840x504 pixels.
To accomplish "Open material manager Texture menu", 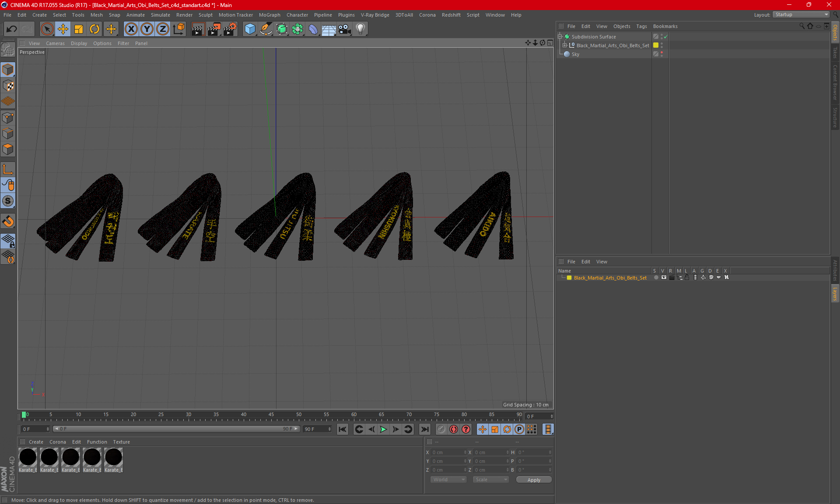I will pos(121,442).
